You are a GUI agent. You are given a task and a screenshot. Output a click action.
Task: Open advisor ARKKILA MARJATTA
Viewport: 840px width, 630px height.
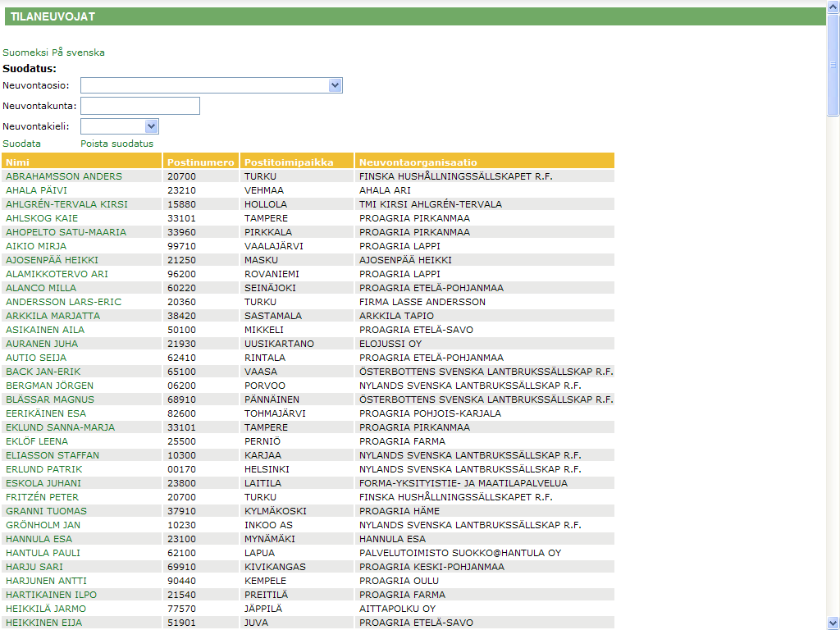coord(53,316)
